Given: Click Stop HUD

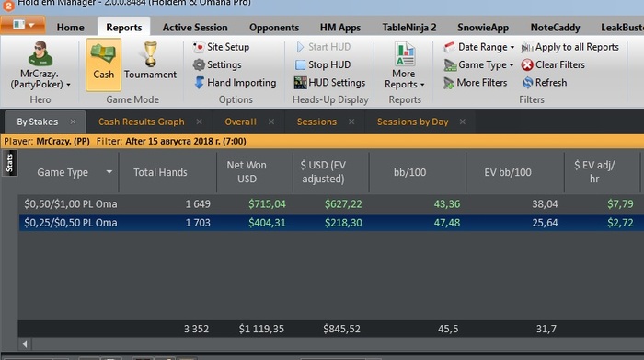Looking at the screenshot, I should point(323,64).
